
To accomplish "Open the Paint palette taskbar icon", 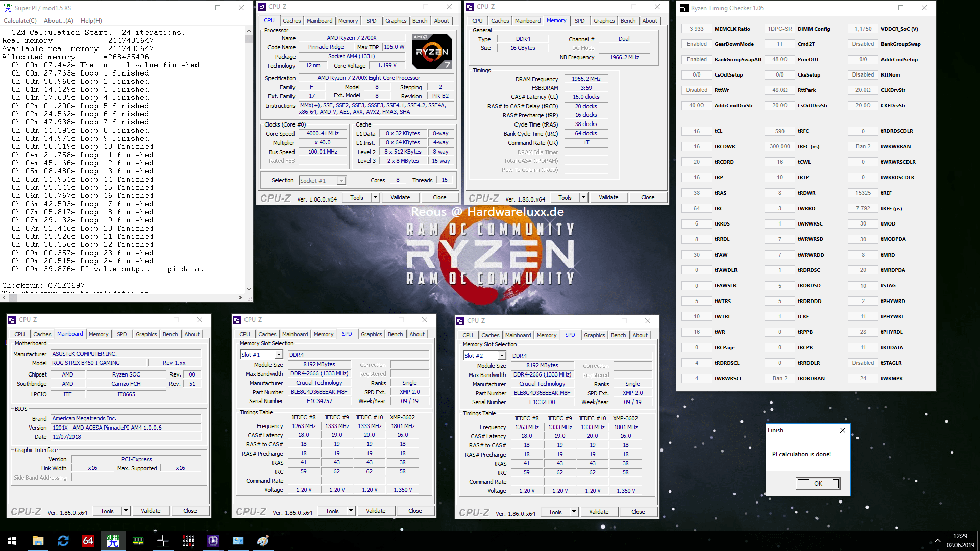I will point(263,541).
